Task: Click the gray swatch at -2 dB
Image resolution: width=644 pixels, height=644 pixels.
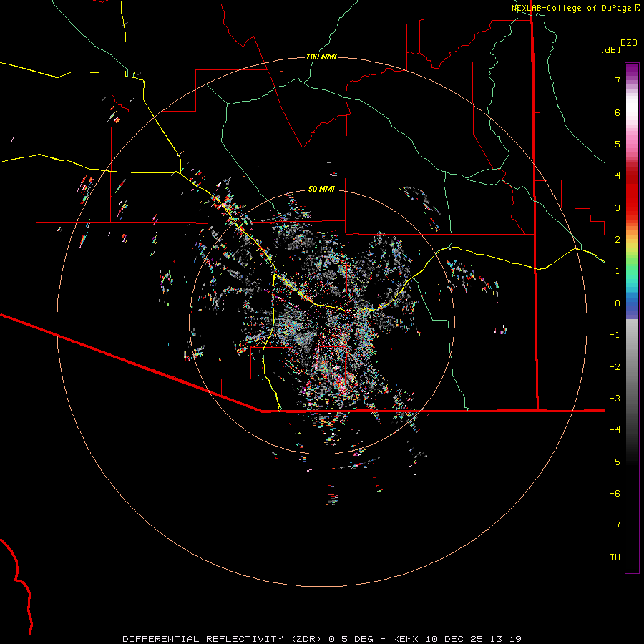Action: [x=632, y=366]
